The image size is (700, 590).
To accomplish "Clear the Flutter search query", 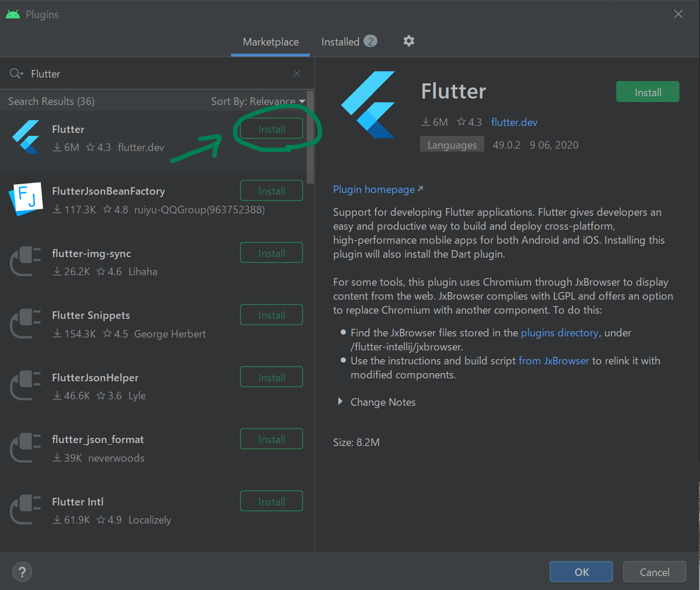I will 296,73.
